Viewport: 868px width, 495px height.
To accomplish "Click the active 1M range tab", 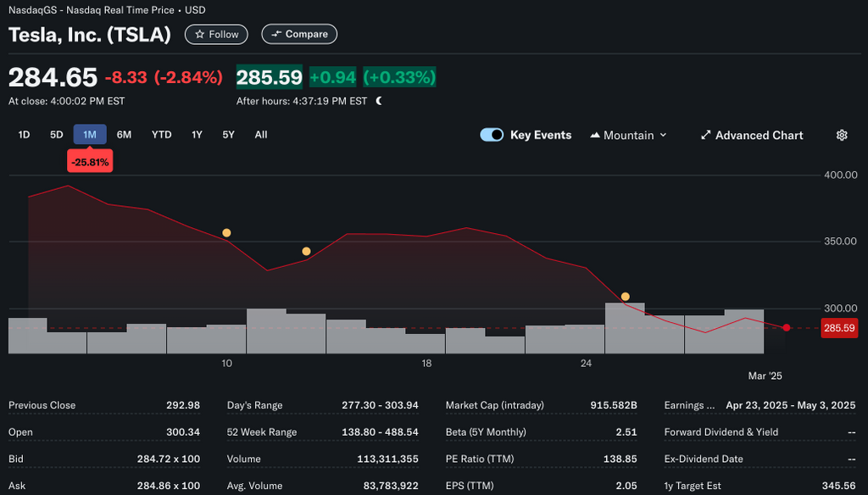I will coord(90,135).
